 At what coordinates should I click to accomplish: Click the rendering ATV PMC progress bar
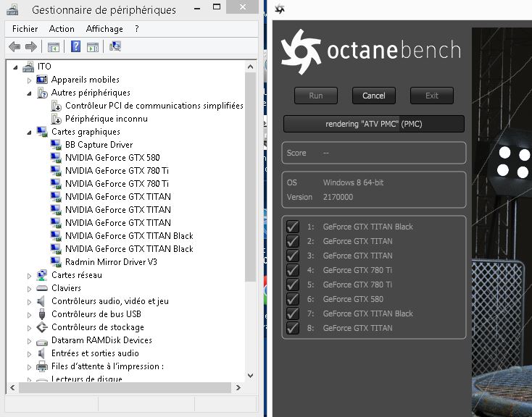point(373,124)
